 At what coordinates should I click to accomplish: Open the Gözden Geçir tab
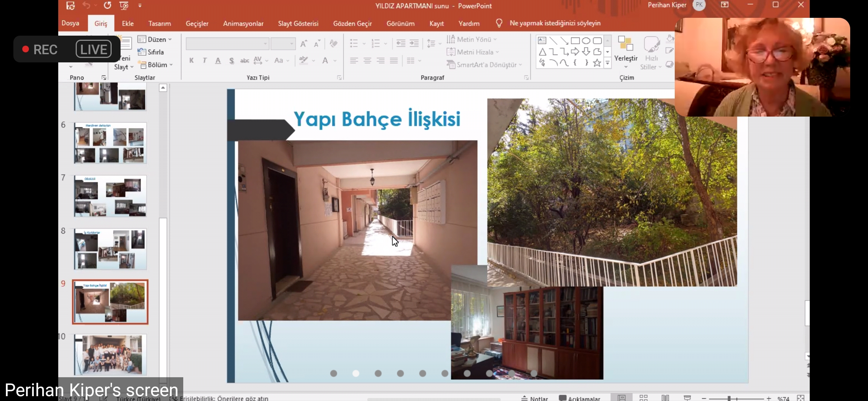(352, 23)
